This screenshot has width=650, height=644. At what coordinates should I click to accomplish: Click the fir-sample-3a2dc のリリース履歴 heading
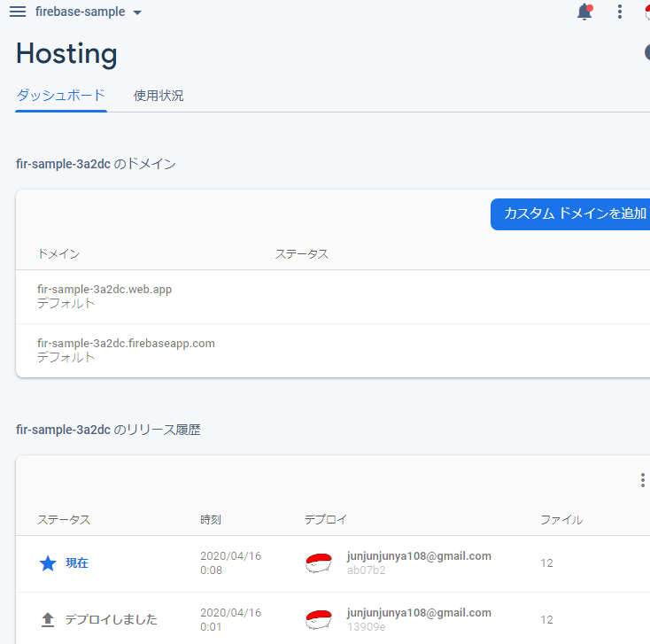108,430
